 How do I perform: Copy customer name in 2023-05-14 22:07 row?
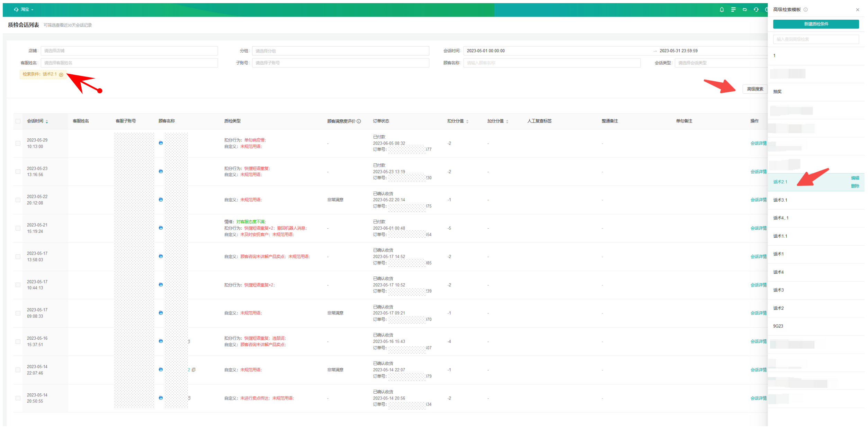pyautogui.click(x=194, y=370)
